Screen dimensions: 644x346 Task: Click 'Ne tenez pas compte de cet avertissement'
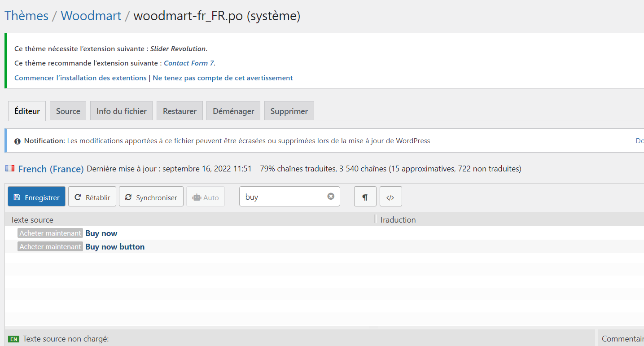(x=223, y=78)
